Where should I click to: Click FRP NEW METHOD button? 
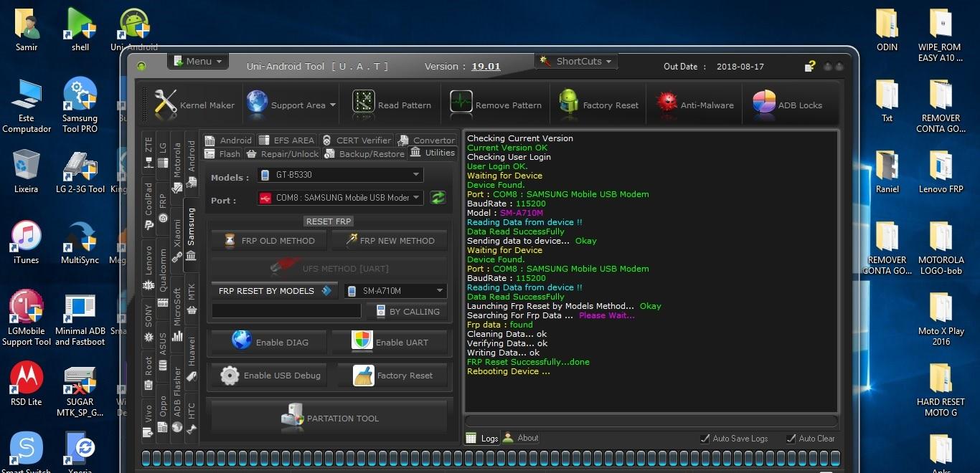point(390,240)
